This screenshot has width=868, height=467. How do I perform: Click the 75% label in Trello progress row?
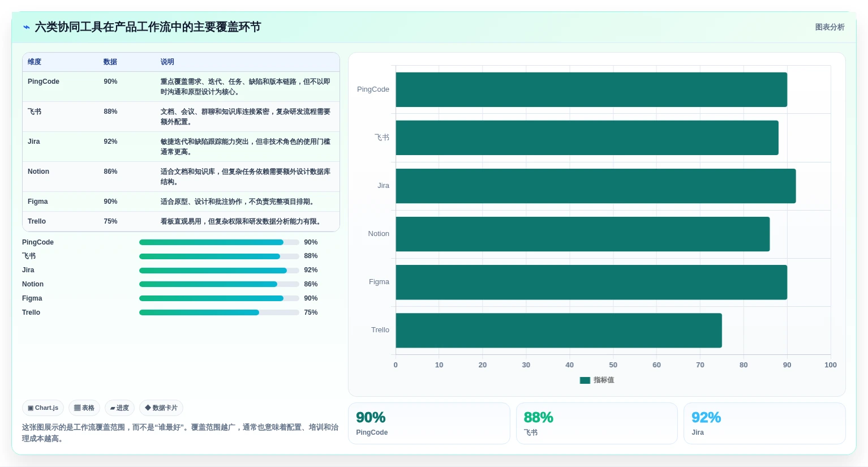(311, 312)
